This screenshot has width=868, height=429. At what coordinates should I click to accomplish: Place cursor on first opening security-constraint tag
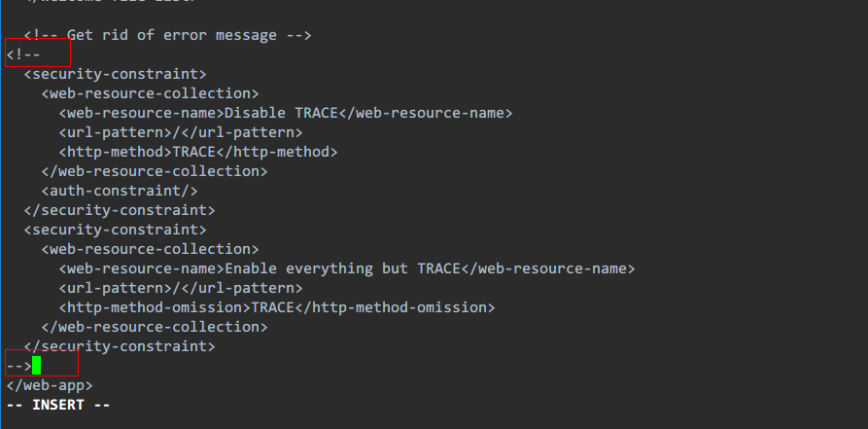pos(115,74)
